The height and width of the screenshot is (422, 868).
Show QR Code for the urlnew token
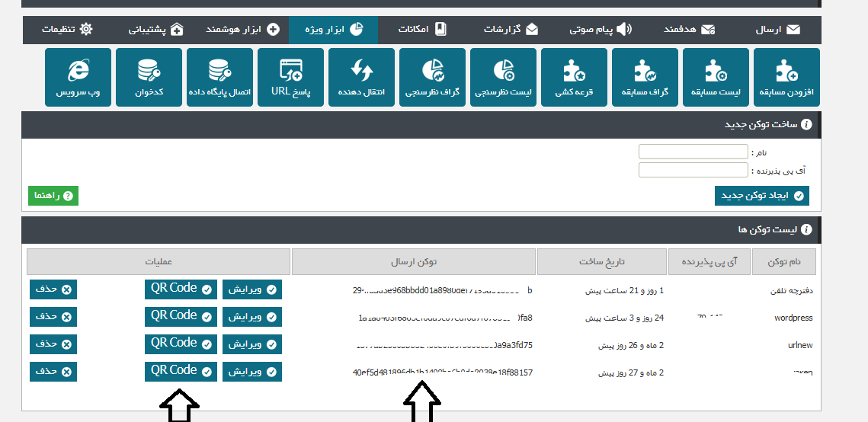tap(181, 344)
